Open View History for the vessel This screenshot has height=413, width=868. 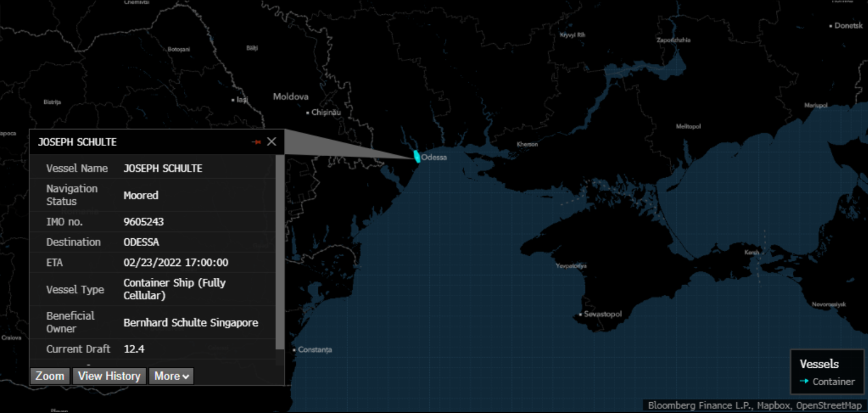pos(109,376)
